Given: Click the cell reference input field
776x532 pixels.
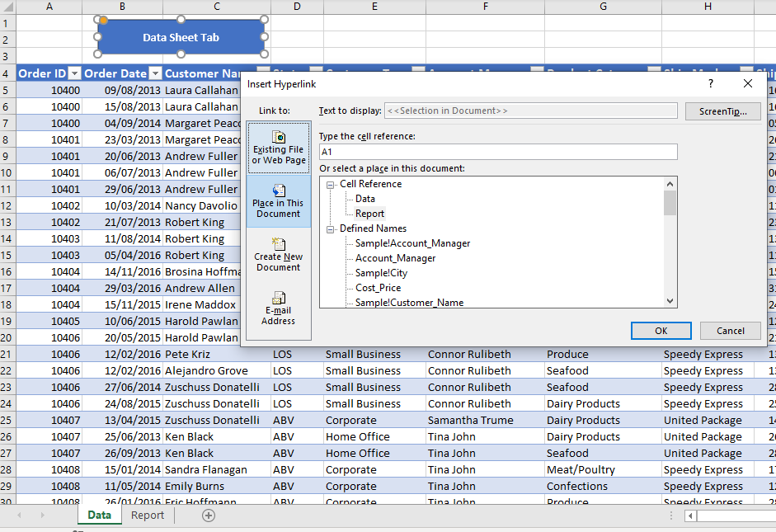Looking at the screenshot, I should click(498, 152).
